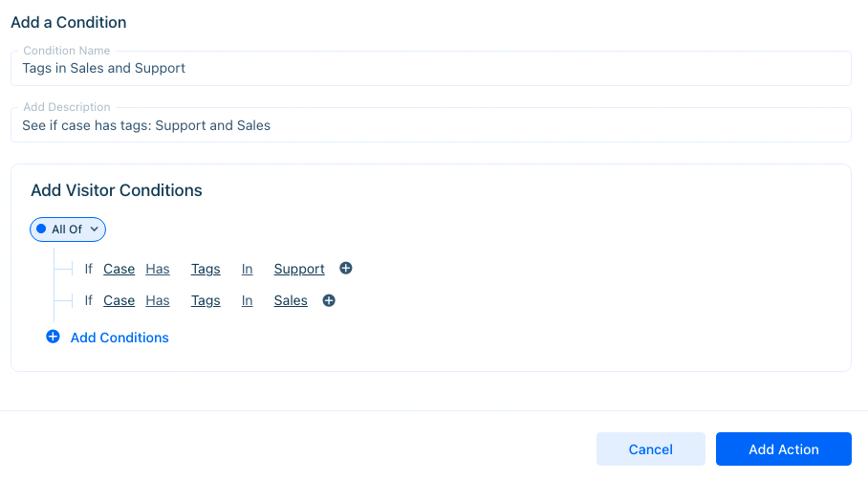Click the Add Action button
The height and width of the screenshot is (481, 868).
coord(783,448)
